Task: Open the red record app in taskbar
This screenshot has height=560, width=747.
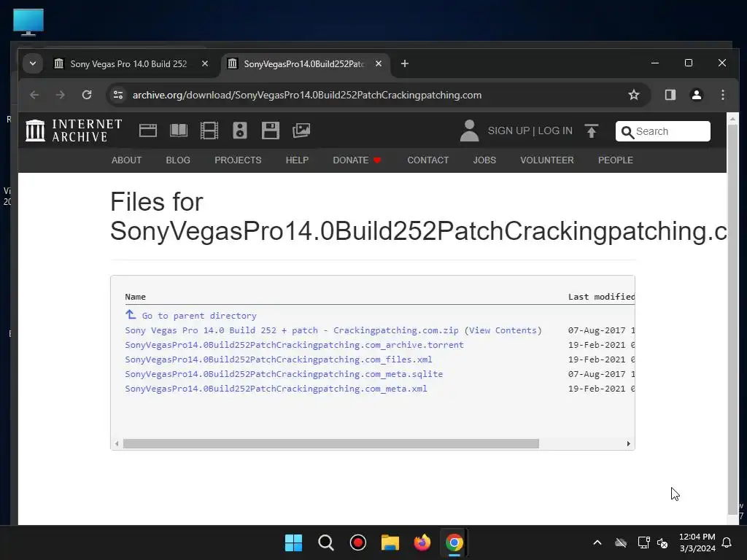Action: click(x=357, y=542)
